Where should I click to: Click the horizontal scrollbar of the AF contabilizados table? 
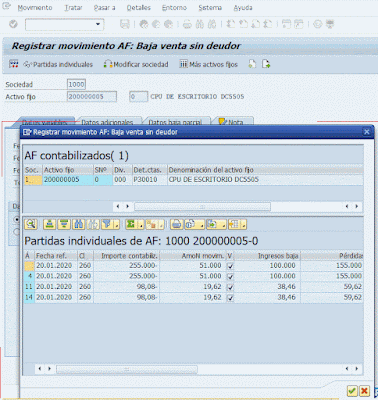tap(202, 207)
